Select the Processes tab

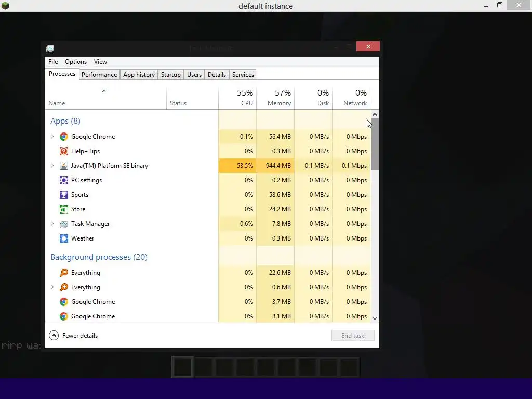pos(62,74)
